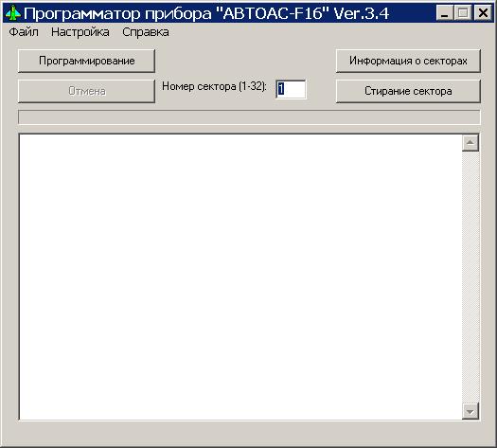This screenshot has height=448, width=497.
Task: Focus the Номер сектора input field
Action: 291,89
